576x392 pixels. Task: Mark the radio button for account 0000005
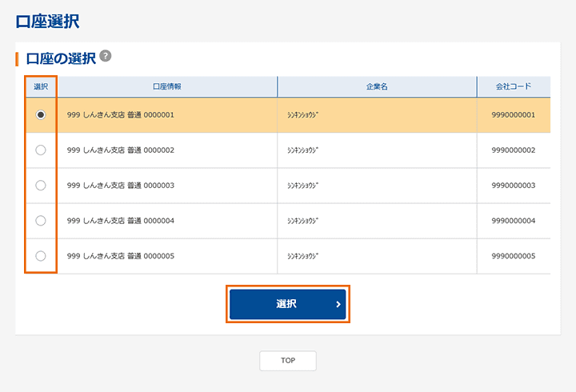click(41, 256)
